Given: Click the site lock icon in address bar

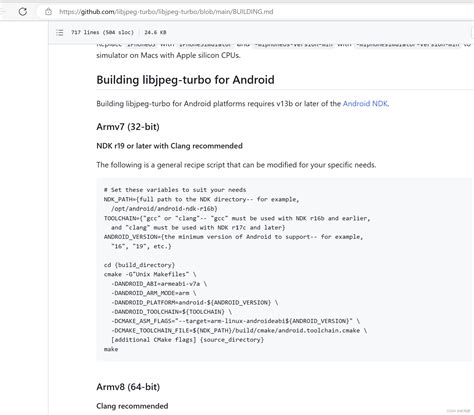Looking at the screenshot, I should pyautogui.click(x=48, y=12).
